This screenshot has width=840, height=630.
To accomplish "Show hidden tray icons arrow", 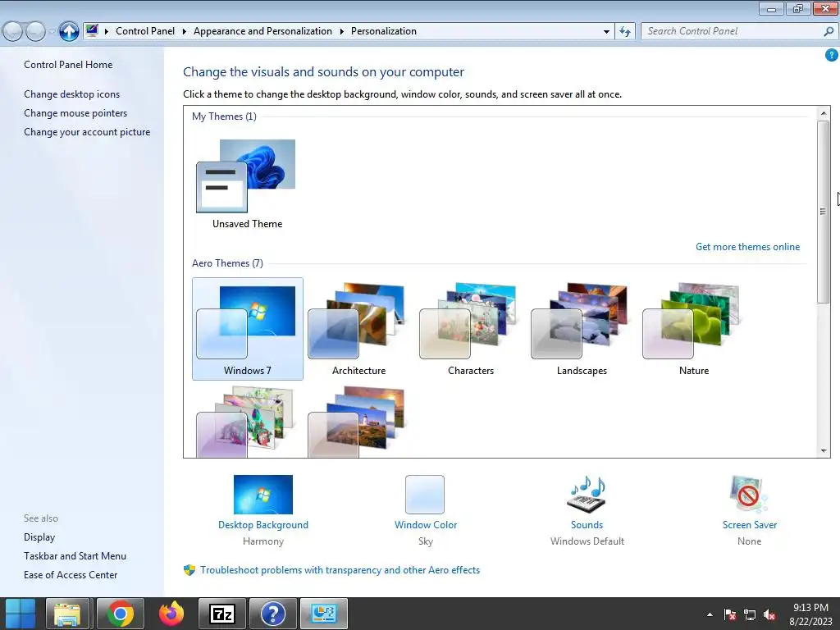I will tap(710, 614).
